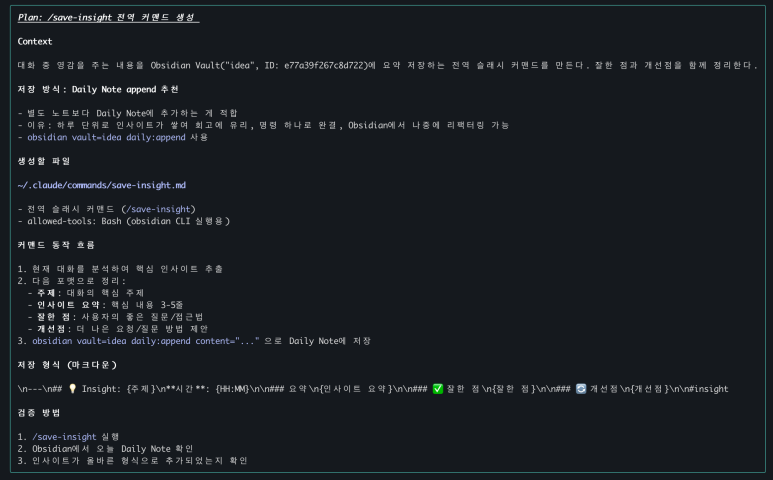The width and height of the screenshot is (773, 480).
Task: Click the "검증 방법" heading
Action: (x=40, y=412)
